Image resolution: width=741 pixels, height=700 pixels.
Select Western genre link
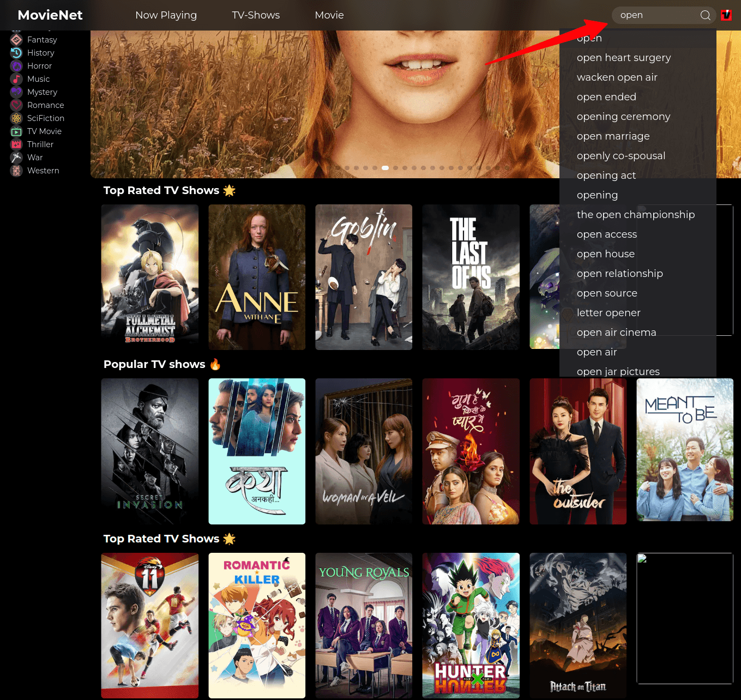pyautogui.click(x=43, y=171)
